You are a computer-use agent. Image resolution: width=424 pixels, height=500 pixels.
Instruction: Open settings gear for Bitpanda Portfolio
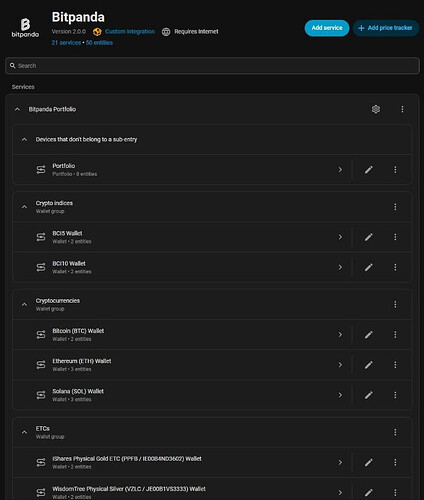click(376, 109)
